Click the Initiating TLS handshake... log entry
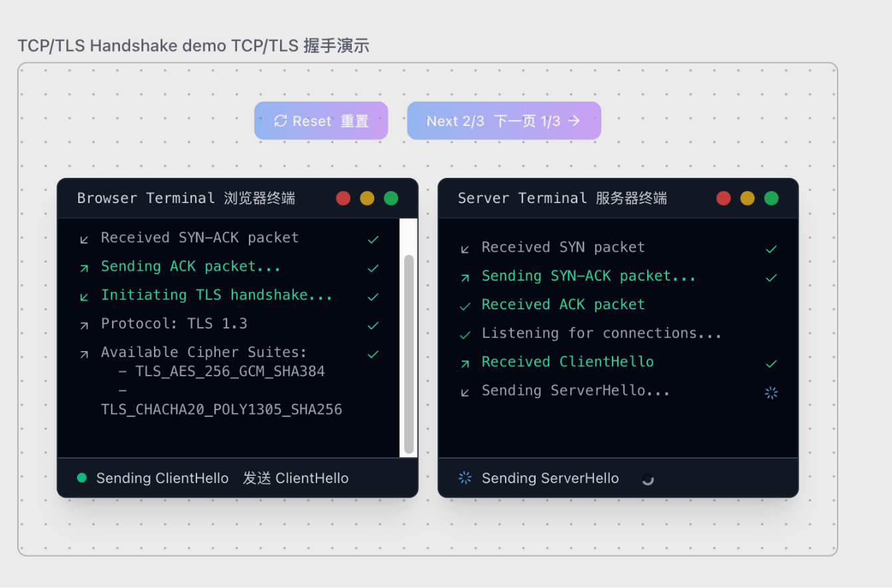Screen dimensions: 892x588 (216, 295)
